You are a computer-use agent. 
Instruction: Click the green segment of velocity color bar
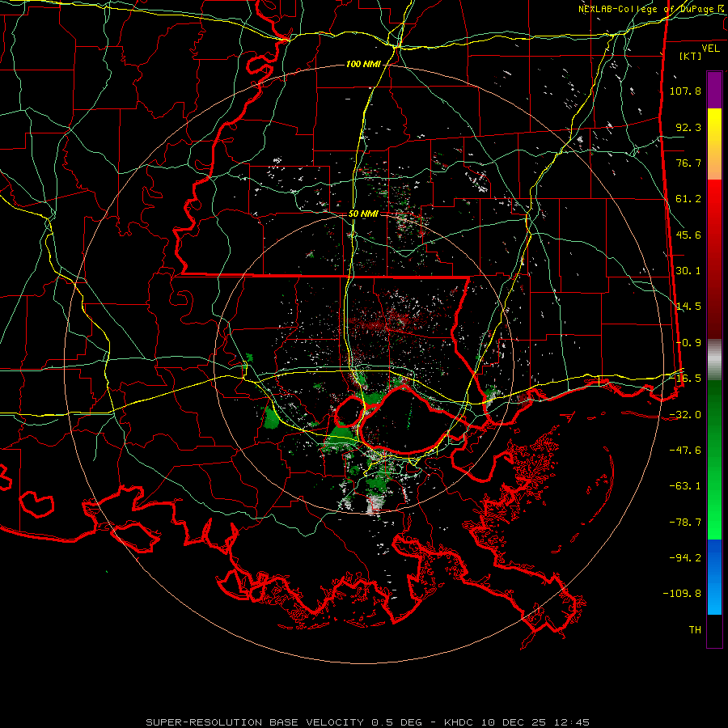coord(714,459)
